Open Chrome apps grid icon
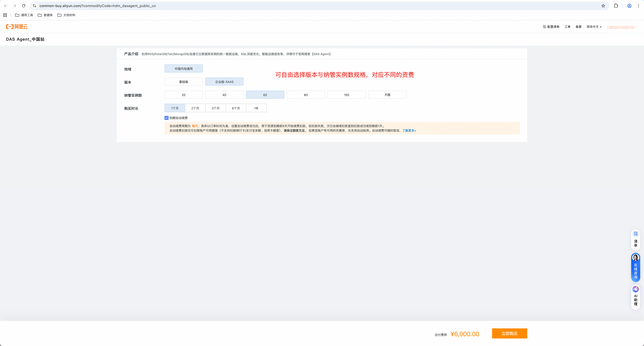Screen dimensions: 644x346 coord(5,15)
